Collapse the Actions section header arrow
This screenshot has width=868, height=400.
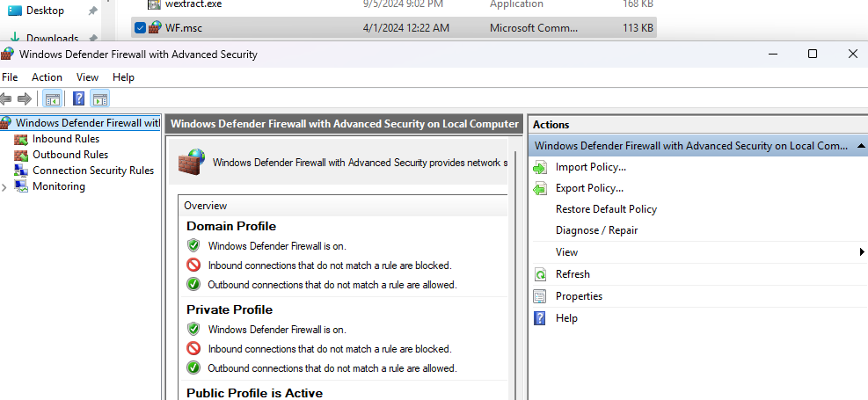coord(860,146)
